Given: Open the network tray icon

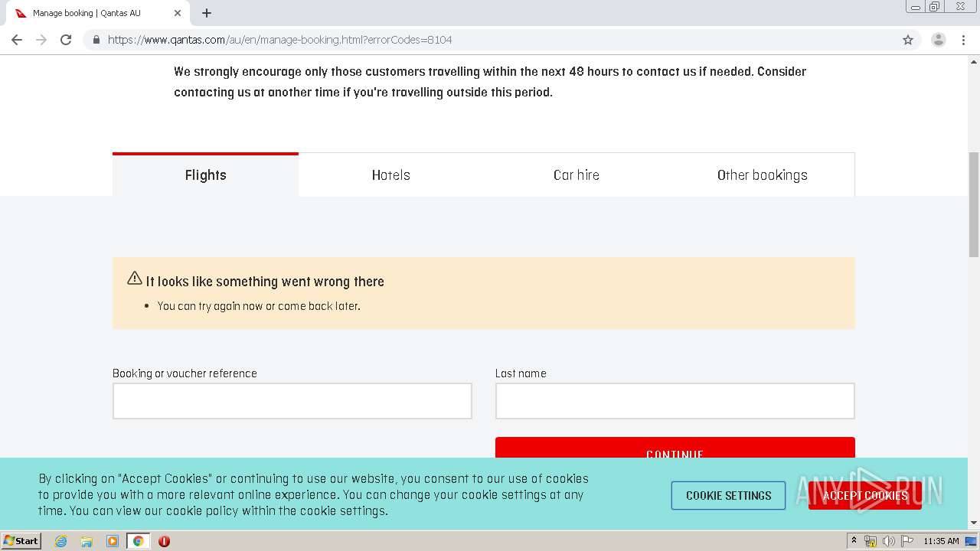Looking at the screenshot, I should coord(871,541).
